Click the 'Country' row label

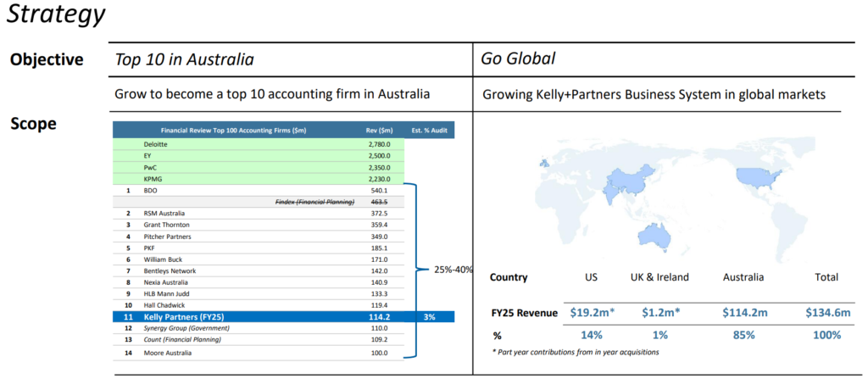509,277
